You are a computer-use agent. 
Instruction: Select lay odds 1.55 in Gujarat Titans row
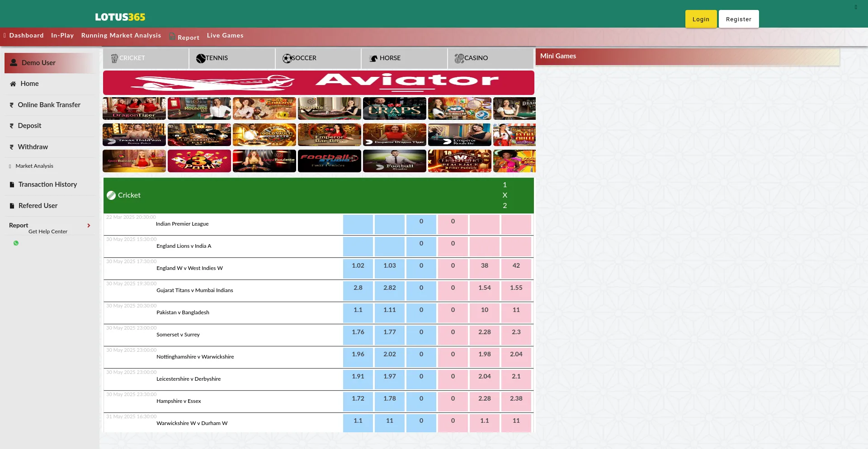tap(516, 291)
